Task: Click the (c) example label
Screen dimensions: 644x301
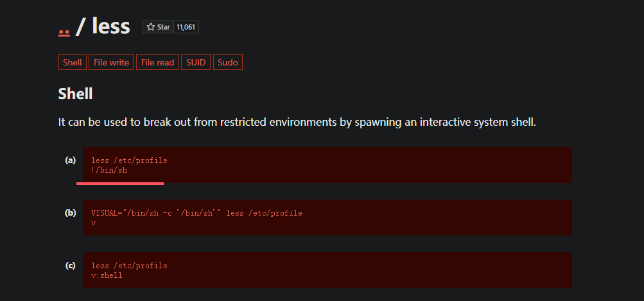Action: (71, 265)
